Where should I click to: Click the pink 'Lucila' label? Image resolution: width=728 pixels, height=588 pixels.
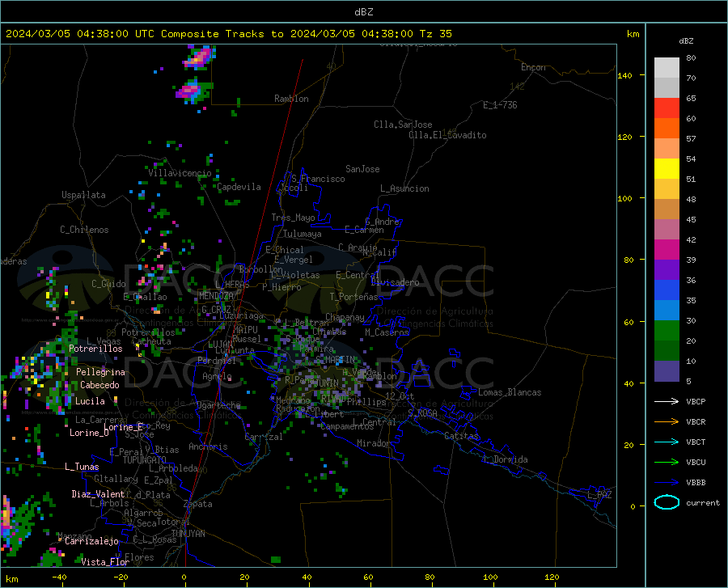[x=90, y=401]
